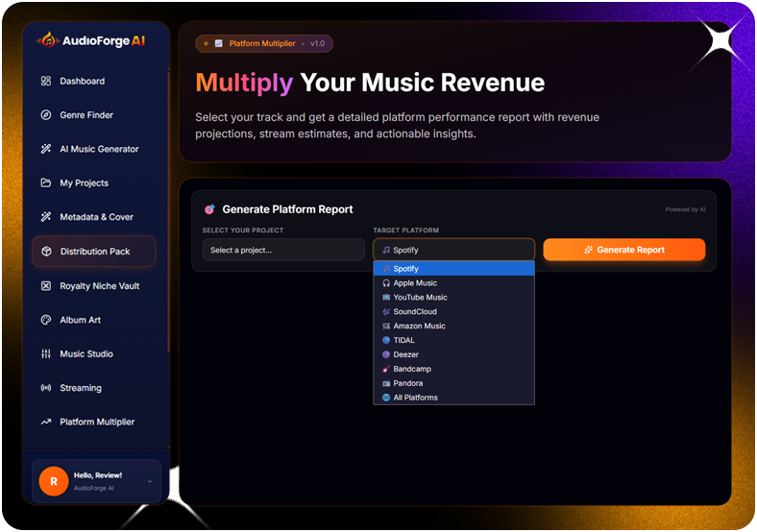The width and height of the screenshot is (757, 532).
Task: Open AI Music Generator
Action: click(93, 149)
